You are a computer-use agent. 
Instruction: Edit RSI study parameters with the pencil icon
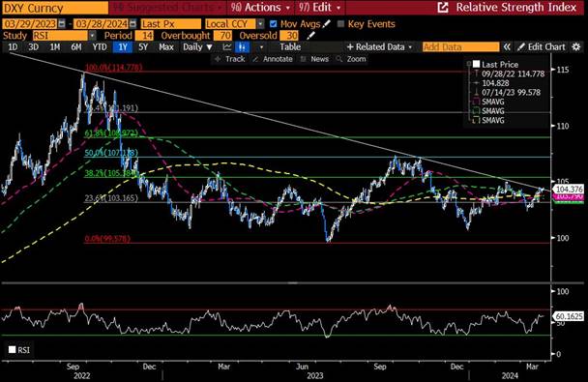pyautogui.click(x=310, y=36)
